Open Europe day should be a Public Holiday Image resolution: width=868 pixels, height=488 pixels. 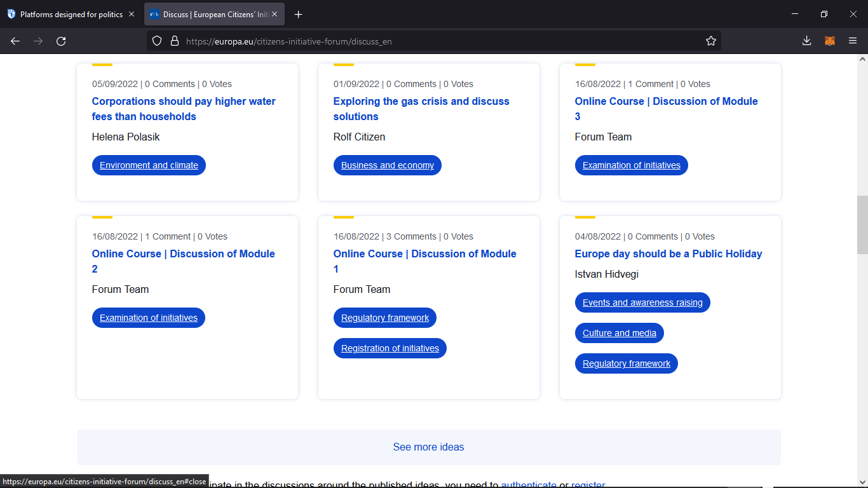(668, 254)
